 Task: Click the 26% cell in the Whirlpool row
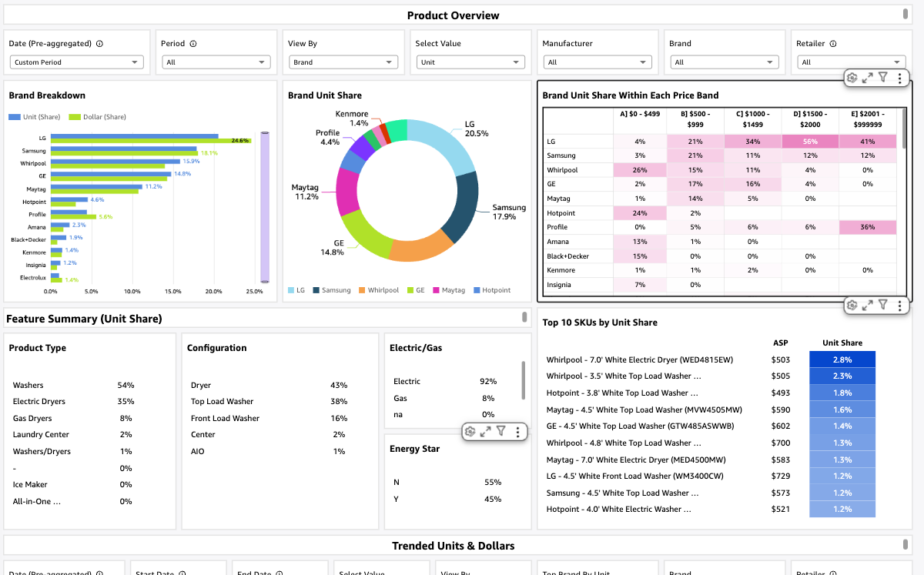[x=640, y=170]
